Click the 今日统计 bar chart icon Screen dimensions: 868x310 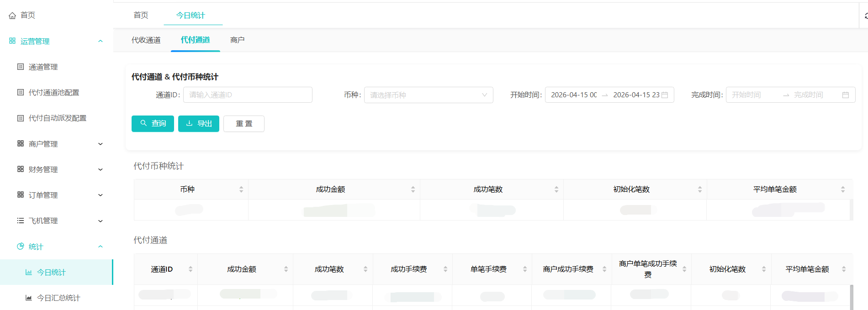pyautogui.click(x=28, y=272)
